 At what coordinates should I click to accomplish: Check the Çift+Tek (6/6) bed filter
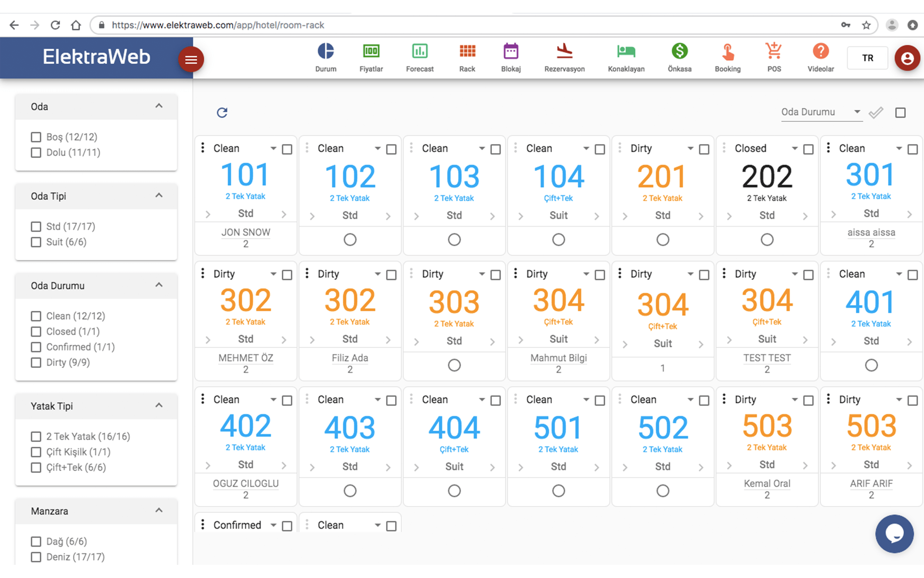[36, 468]
